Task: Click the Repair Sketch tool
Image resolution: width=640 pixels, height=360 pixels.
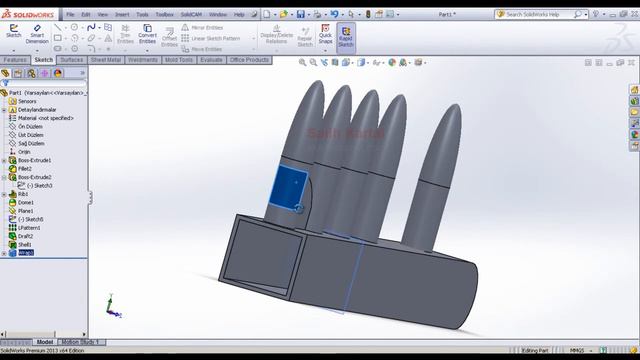Action: [x=305, y=37]
